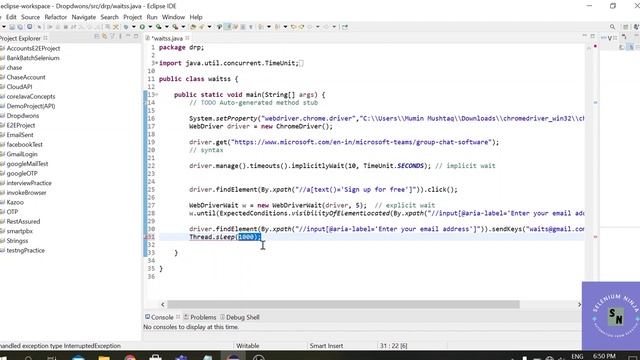Click the magnifier search icon at top right

612,27
